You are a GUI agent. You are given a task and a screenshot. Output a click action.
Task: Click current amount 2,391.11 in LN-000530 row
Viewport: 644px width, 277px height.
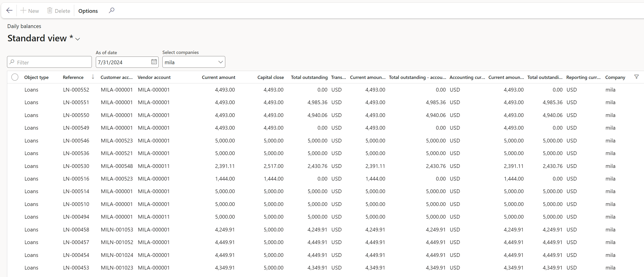225,166
